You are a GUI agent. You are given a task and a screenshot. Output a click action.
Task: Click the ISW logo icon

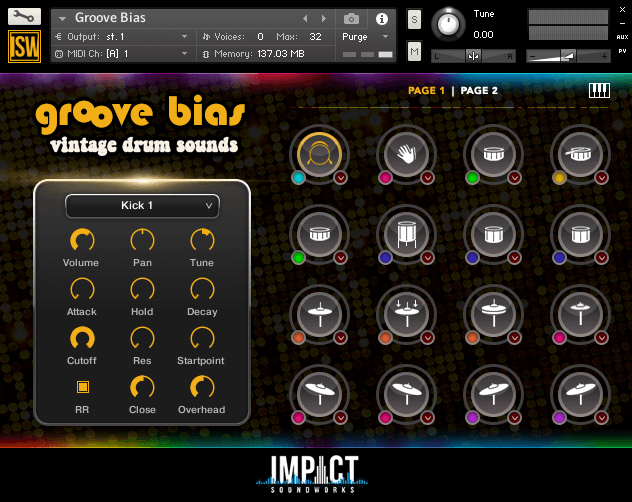pyautogui.click(x=24, y=47)
